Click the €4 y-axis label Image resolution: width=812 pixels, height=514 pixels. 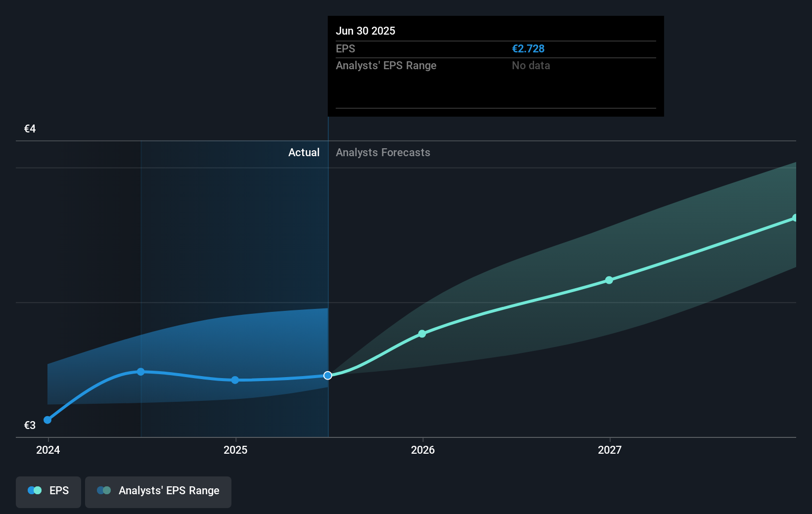[30, 128]
